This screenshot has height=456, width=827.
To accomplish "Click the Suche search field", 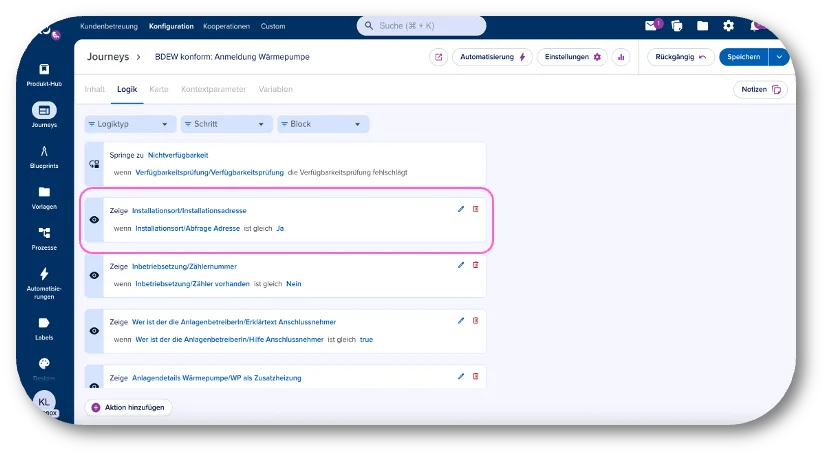I will pos(421,25).
